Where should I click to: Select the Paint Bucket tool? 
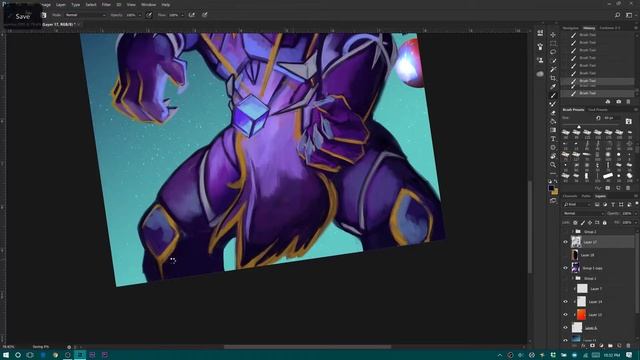[x=553, y=122]
